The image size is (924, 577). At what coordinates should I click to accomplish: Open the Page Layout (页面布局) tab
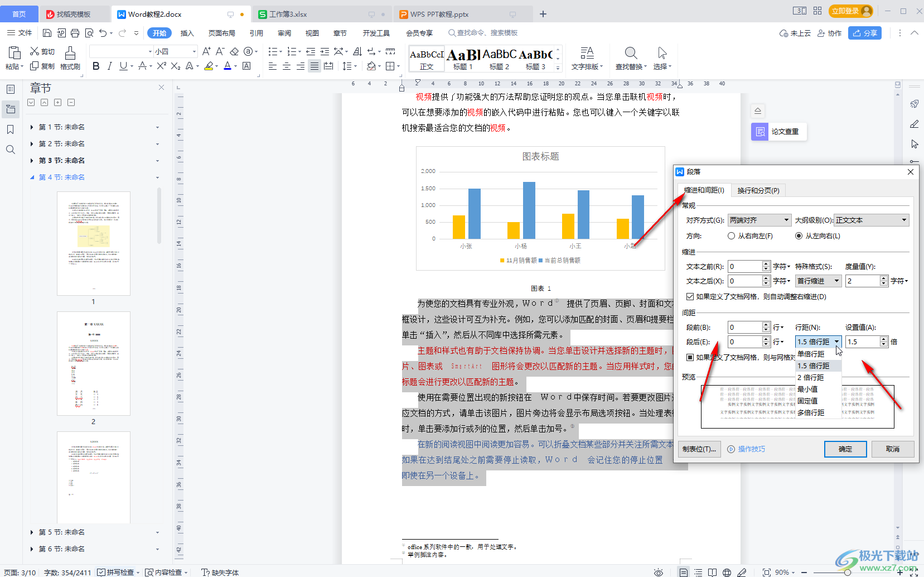click(x=221, y=33)
